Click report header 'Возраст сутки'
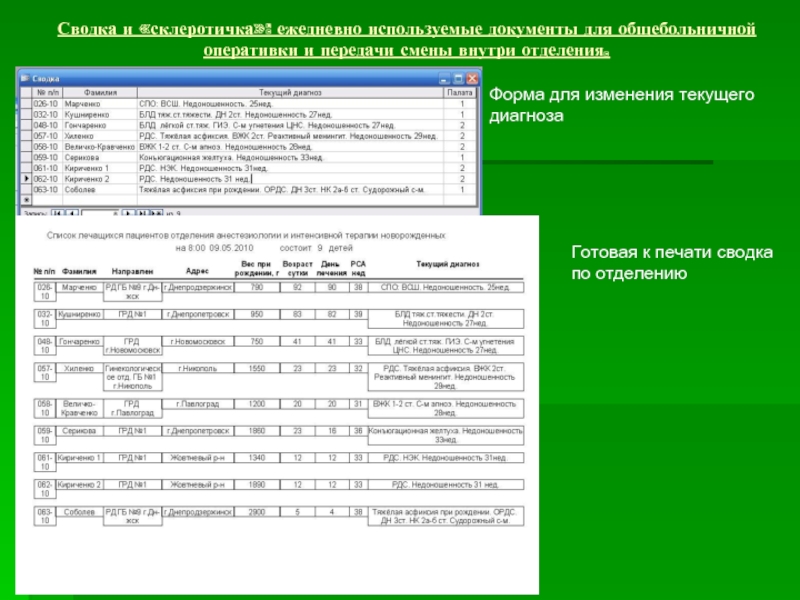 click(297, 268)
